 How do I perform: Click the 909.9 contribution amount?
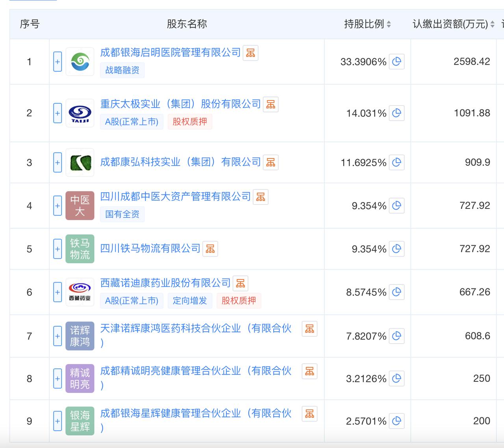478,162
